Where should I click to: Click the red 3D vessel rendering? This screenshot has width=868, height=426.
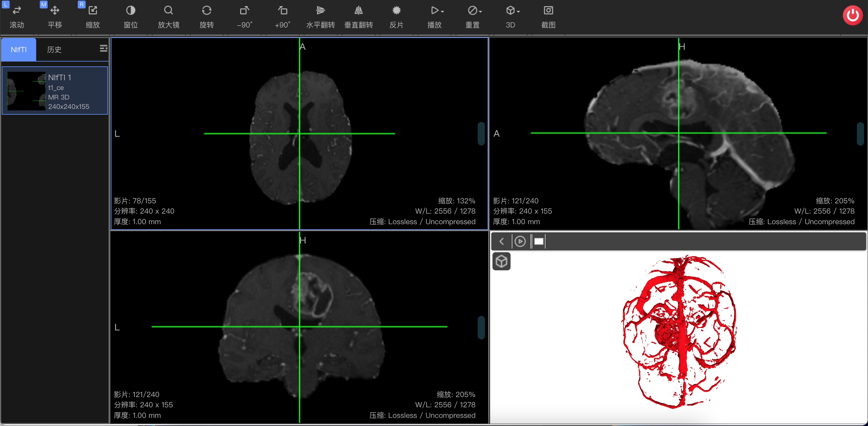coord(679,332)
